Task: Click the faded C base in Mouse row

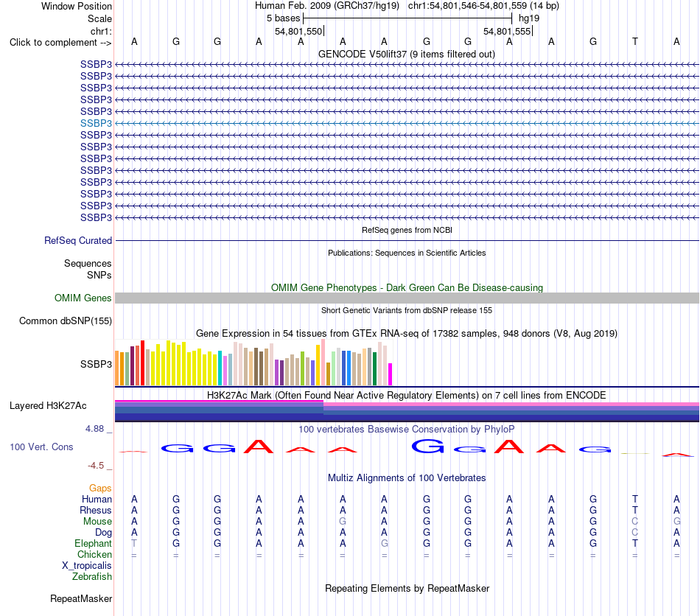Action: [635, 522]
